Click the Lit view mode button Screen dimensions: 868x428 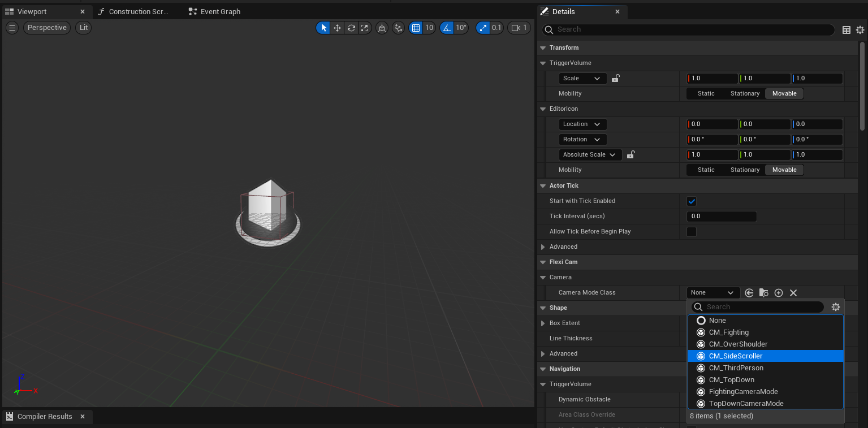(83, 28)
